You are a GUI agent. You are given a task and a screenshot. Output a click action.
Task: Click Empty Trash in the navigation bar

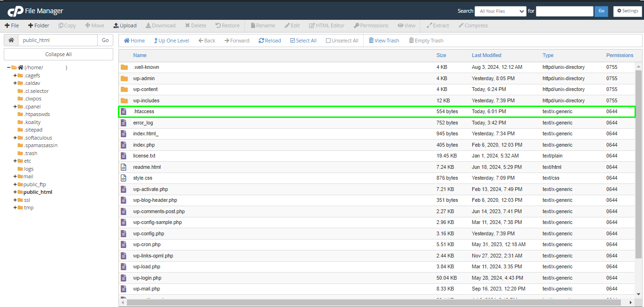426,41
